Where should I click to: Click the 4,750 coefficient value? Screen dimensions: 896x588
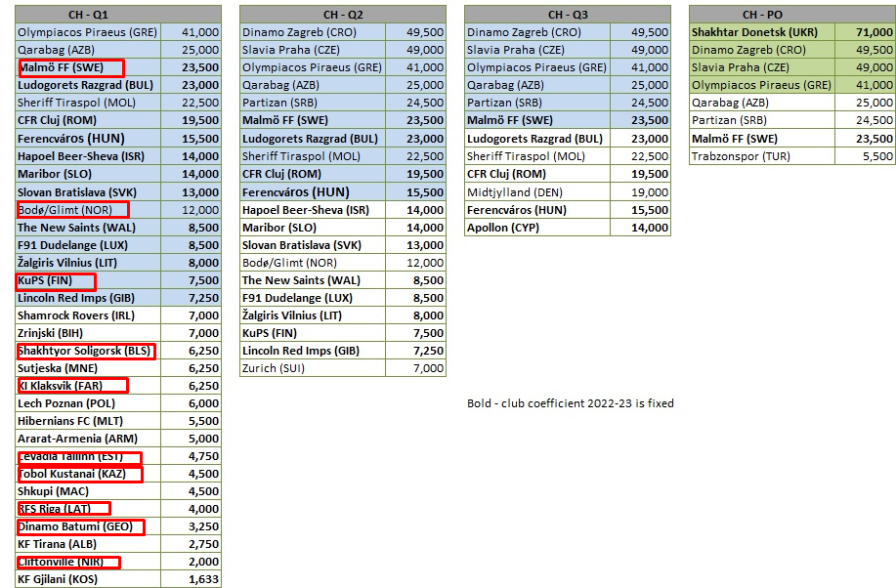(191, 456)
